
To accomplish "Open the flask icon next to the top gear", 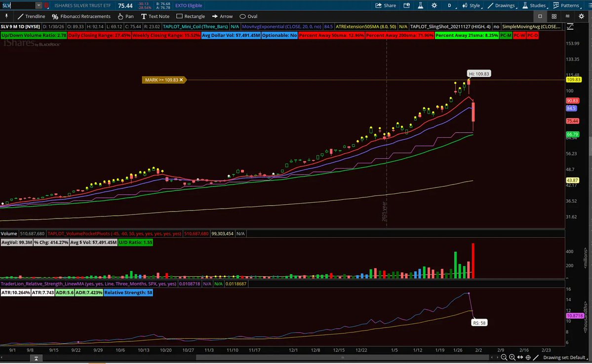I will point(420,5).
